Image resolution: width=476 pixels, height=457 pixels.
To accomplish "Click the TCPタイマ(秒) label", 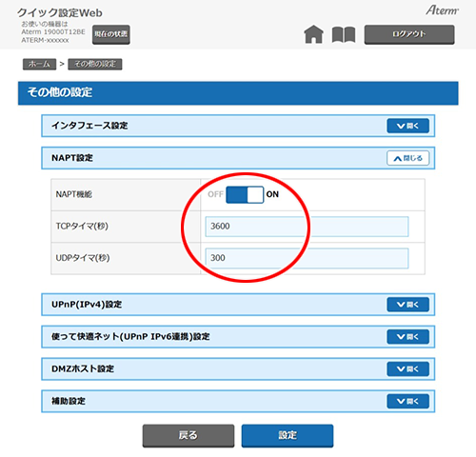I will pyautogui.click(x=82, y=226).
